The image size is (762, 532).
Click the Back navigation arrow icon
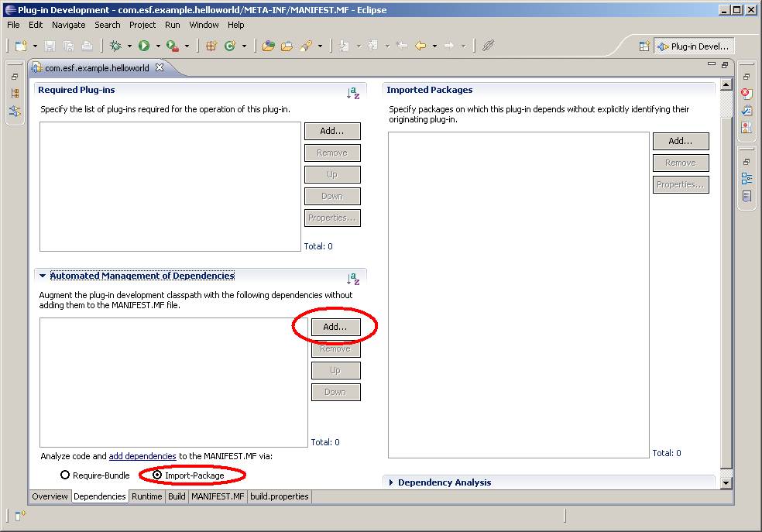[420, 46]
